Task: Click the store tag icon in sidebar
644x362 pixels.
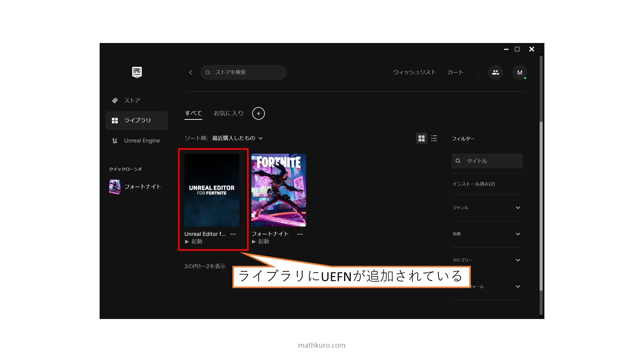Action: 115,101
